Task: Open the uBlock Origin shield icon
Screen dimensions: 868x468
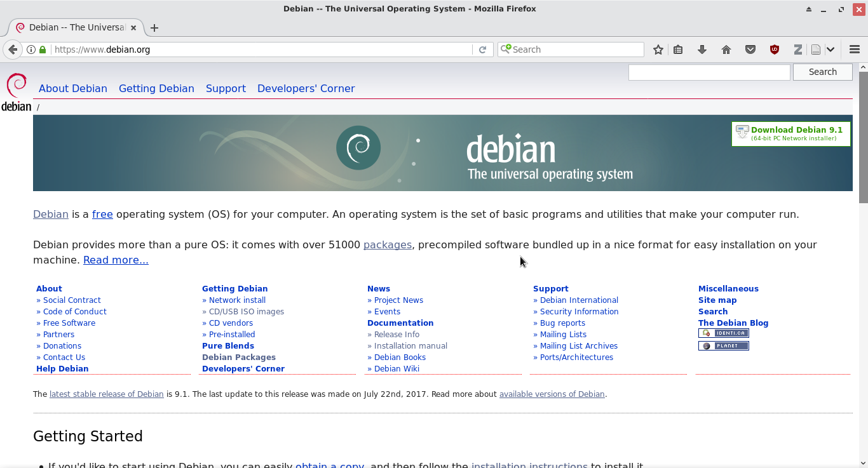Action: pos(775,50)
